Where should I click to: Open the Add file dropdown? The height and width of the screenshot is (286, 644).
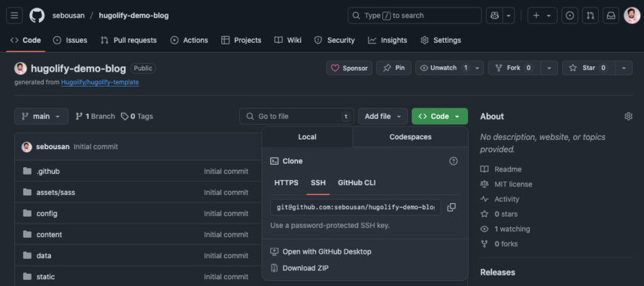click(x=383, y=117)
